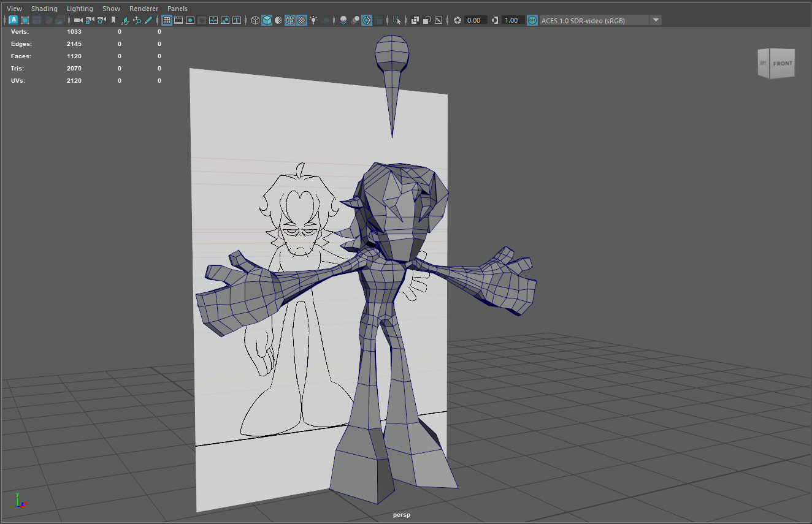Activate the 2D Pan/Zoom icon
Screen dimensions: 812x524
(x=137, y=20)
